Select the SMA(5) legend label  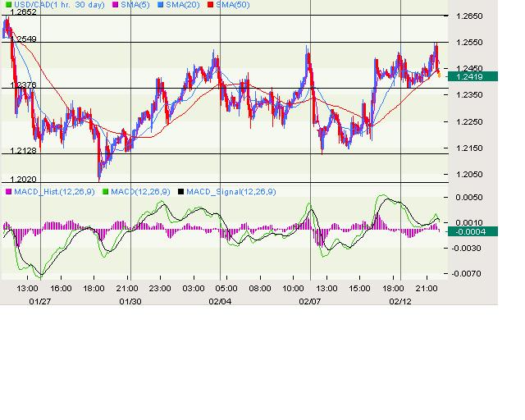(x=135, y=5)
